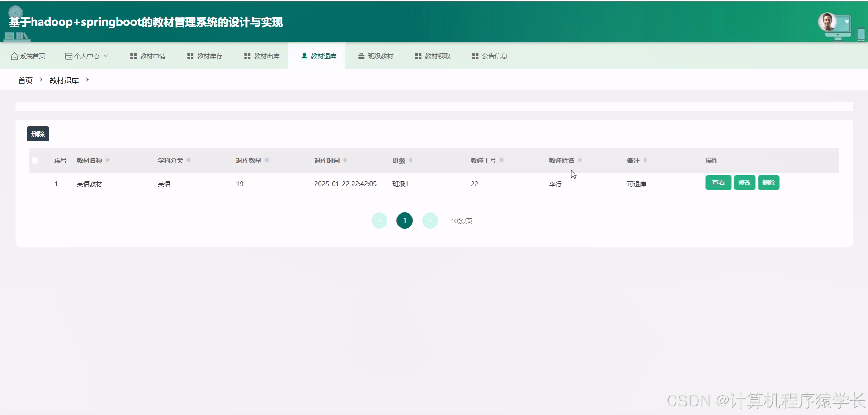
Task: Open the 个人中心 dropdown menu
Action: 86,56
